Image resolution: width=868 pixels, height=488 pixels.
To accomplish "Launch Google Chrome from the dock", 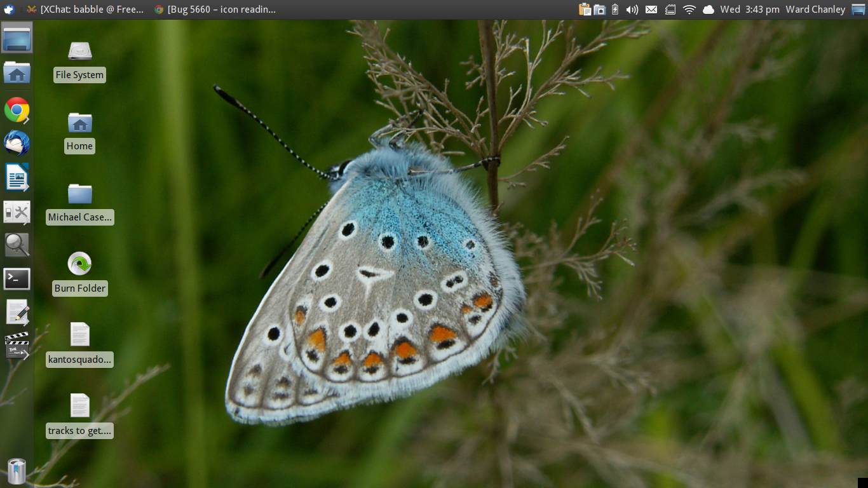I will pyautogui.click(x=17, y=110).
